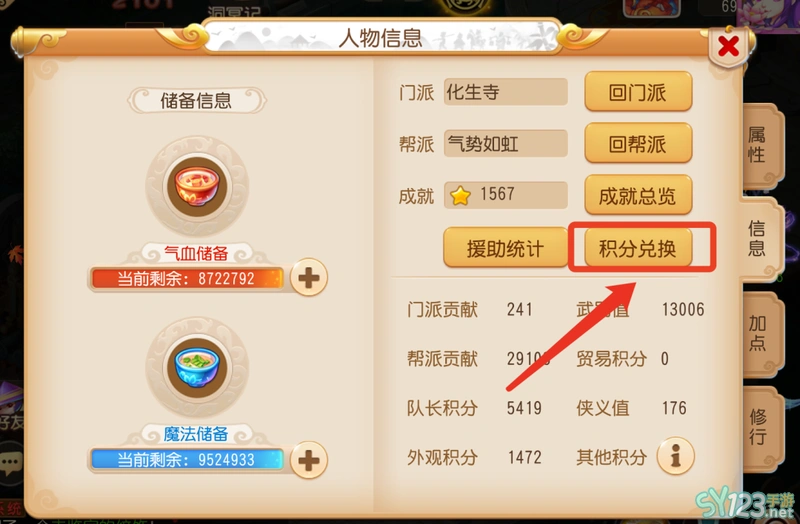Open the 加点 tab
This screenshot has width=800, height=524.
click(757, 333)
